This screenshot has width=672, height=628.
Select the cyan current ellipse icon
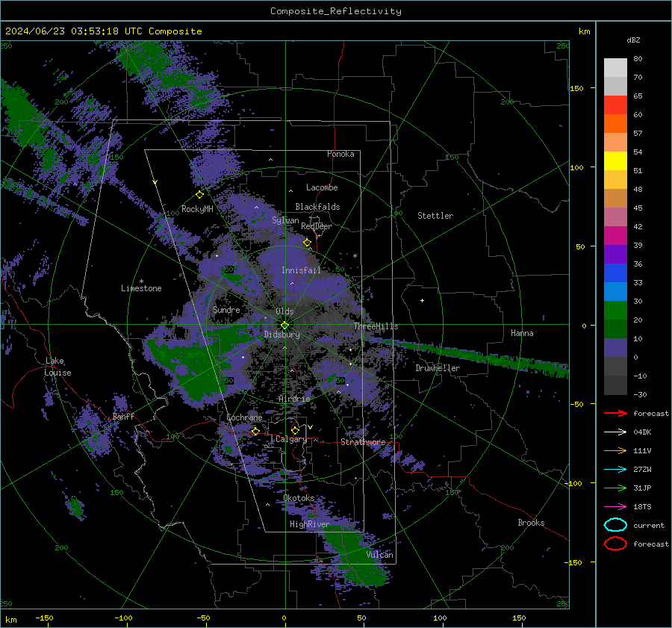(615, 525)
